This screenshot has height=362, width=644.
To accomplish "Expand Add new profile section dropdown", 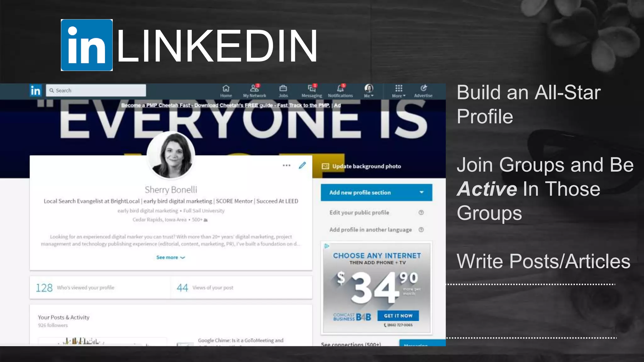I will (x=376, y=193).
